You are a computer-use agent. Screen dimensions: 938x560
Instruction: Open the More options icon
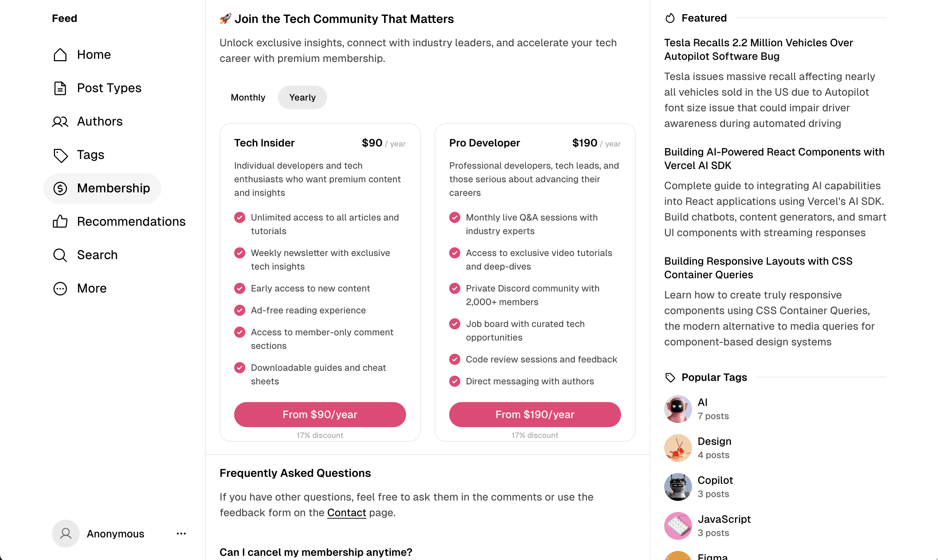61,288
